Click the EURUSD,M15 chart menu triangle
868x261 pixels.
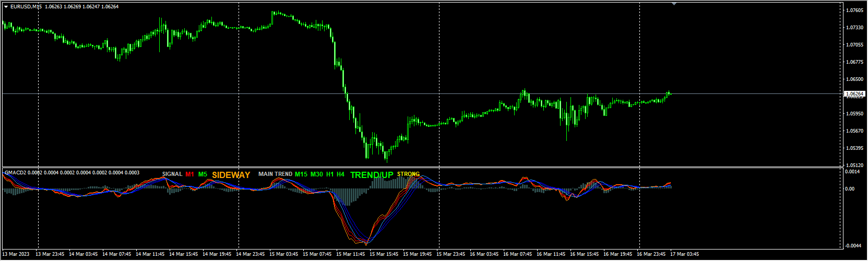click(x=6, y=7)
